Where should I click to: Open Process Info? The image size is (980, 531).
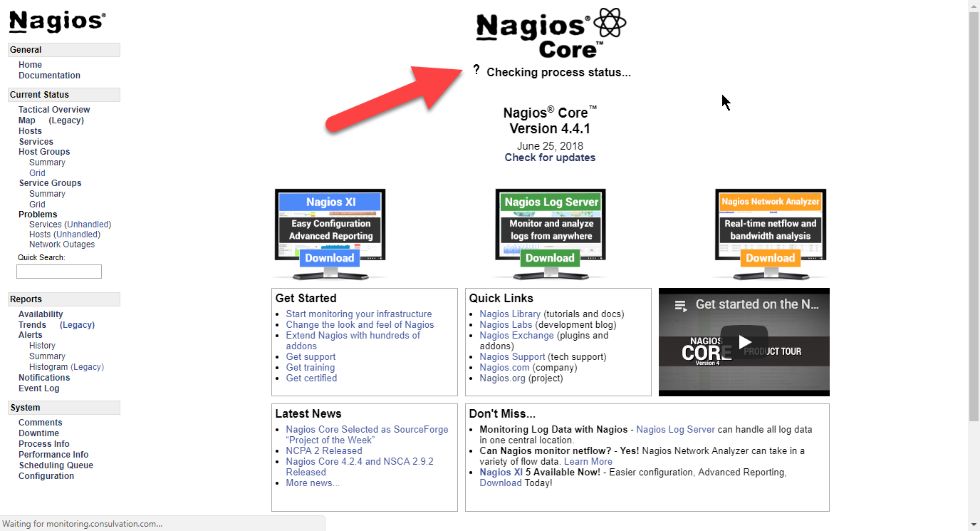point(44,444)
